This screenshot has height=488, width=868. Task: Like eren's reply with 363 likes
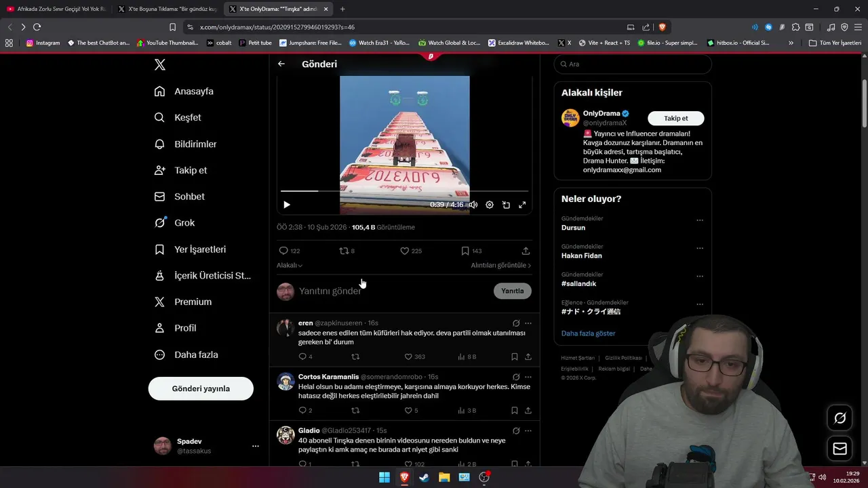click(x=414, y=357)
